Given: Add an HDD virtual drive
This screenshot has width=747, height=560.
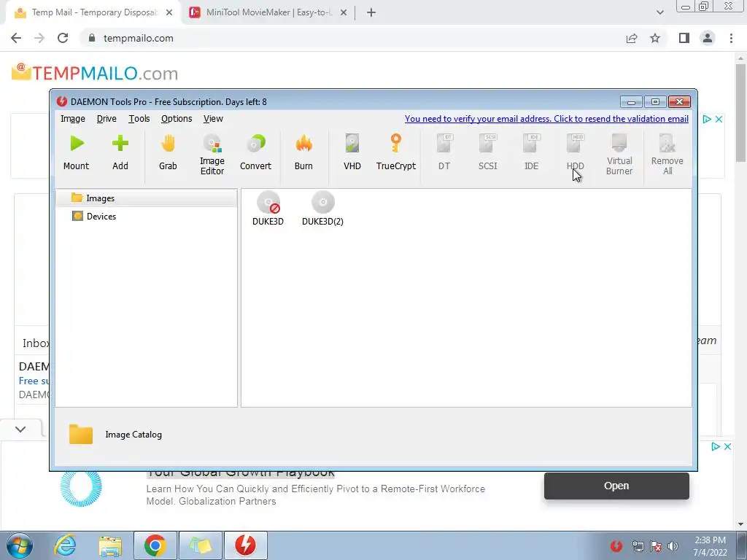Looking at the screenshot, I should pos(576,152).
